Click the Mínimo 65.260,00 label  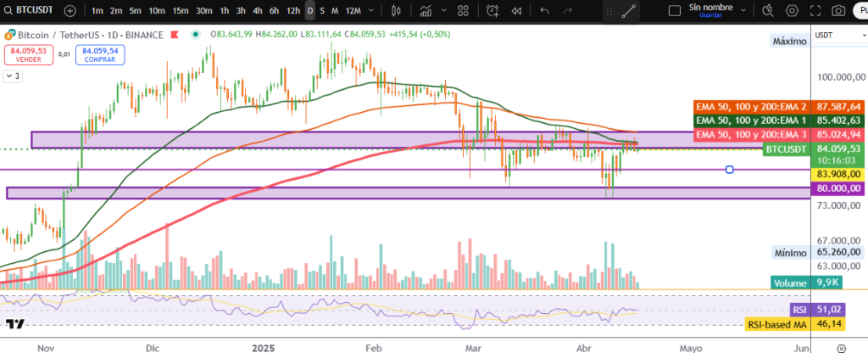(818, 253)
